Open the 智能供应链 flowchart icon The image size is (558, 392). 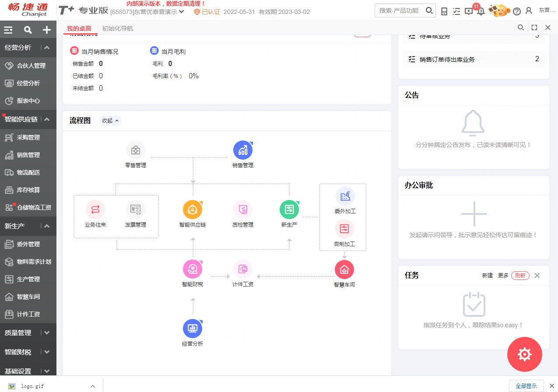point(193,210)
